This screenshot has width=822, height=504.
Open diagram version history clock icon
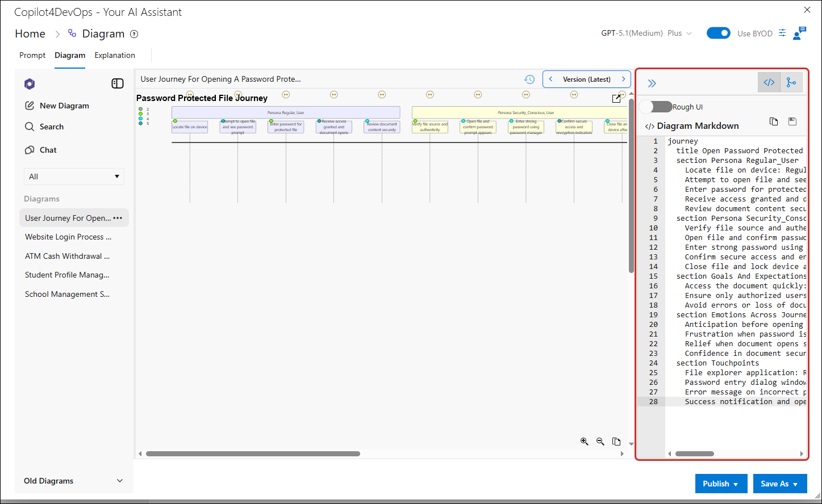[529, 79]
